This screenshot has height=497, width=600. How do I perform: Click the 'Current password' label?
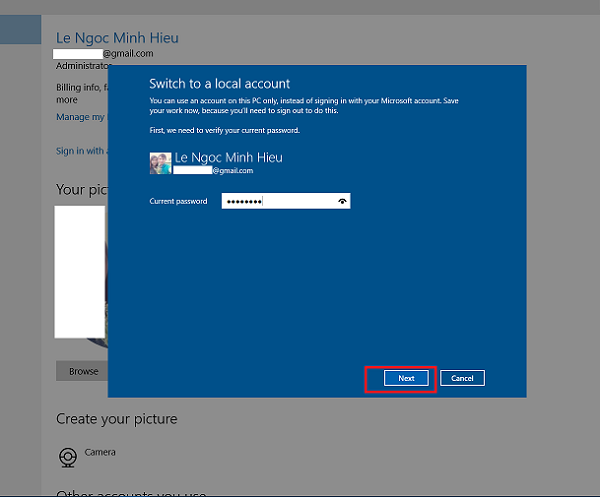(x=178, y=202)
